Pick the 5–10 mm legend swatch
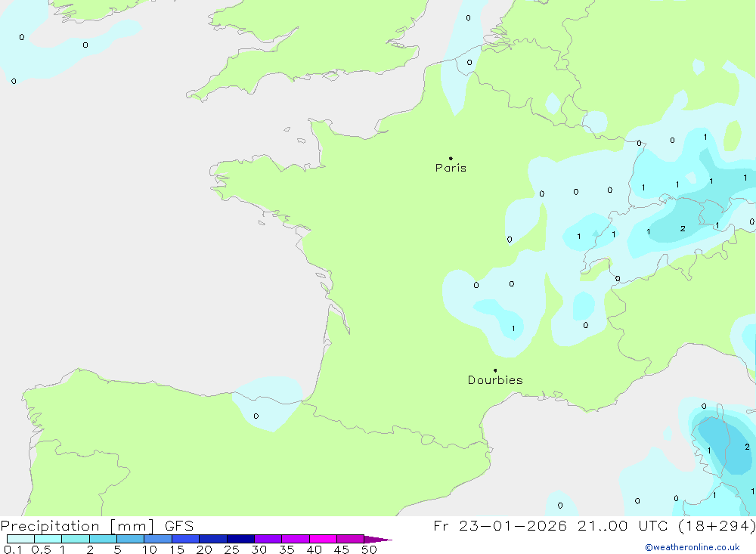The width and height of the screenshot is (756, 554). [131, 539]
